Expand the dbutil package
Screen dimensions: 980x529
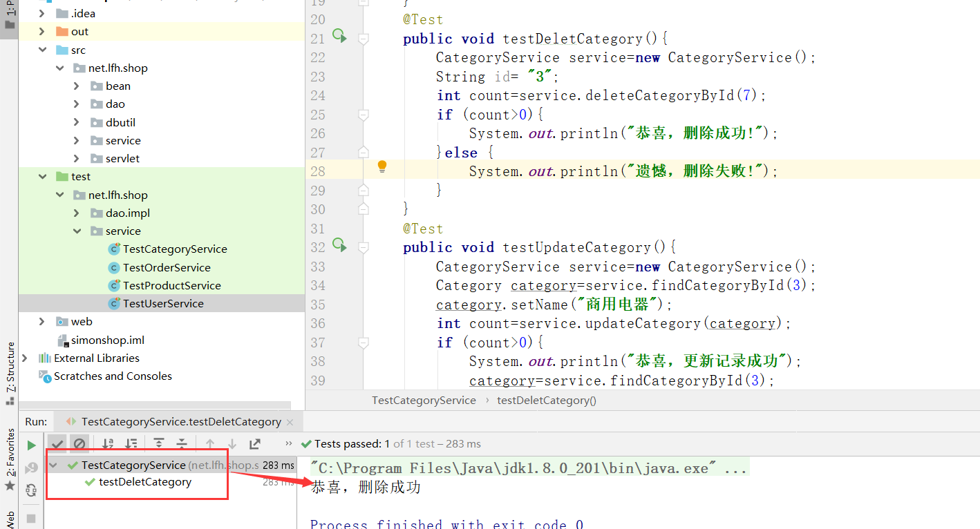76,122
